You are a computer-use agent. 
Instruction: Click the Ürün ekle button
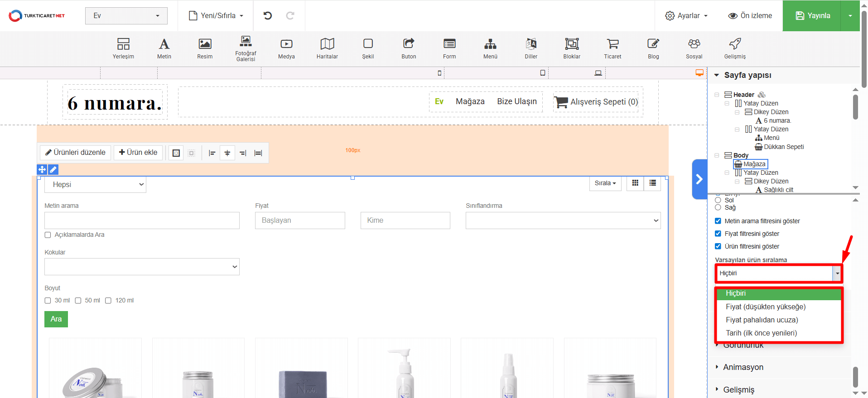pos(138,153)
